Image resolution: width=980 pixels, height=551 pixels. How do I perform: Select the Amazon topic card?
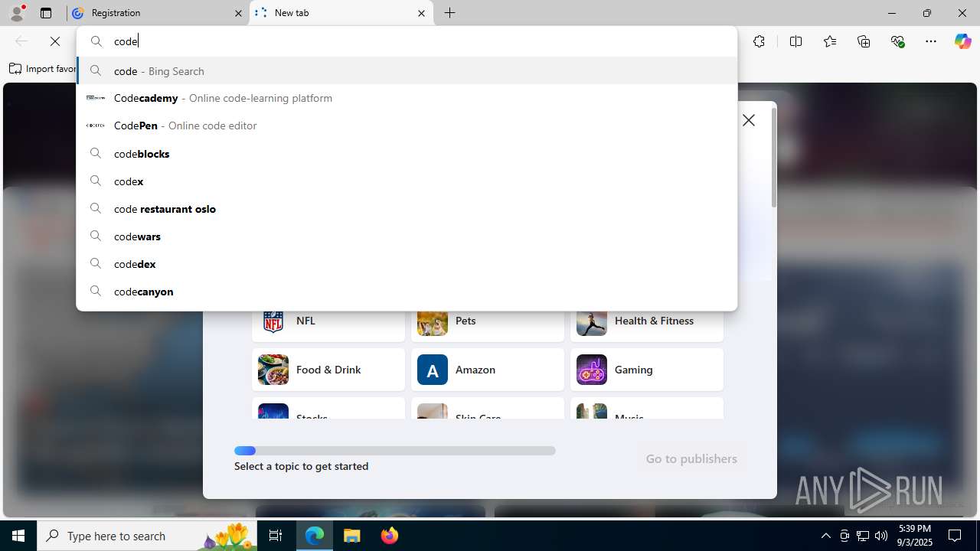[x=488, y=370]
